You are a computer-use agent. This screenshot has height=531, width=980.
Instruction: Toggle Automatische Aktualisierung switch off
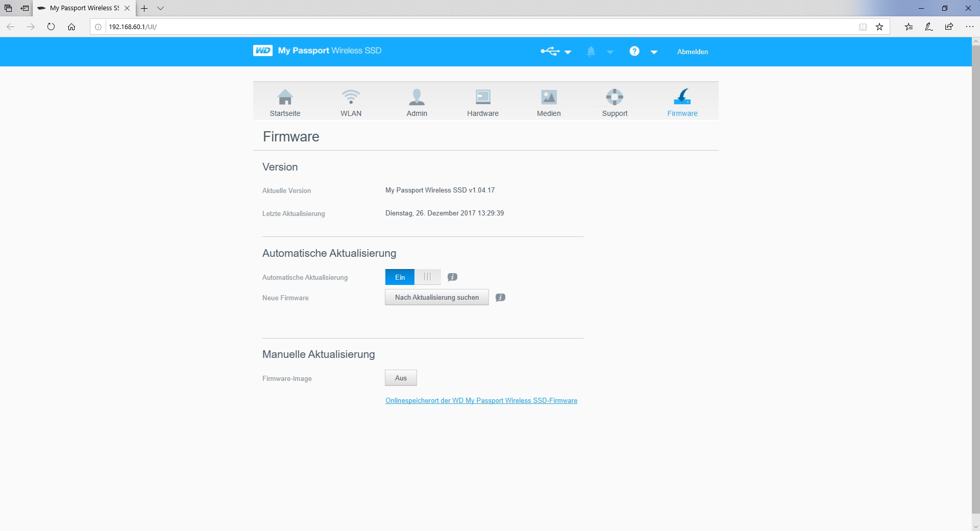click(x=413, y=277)
